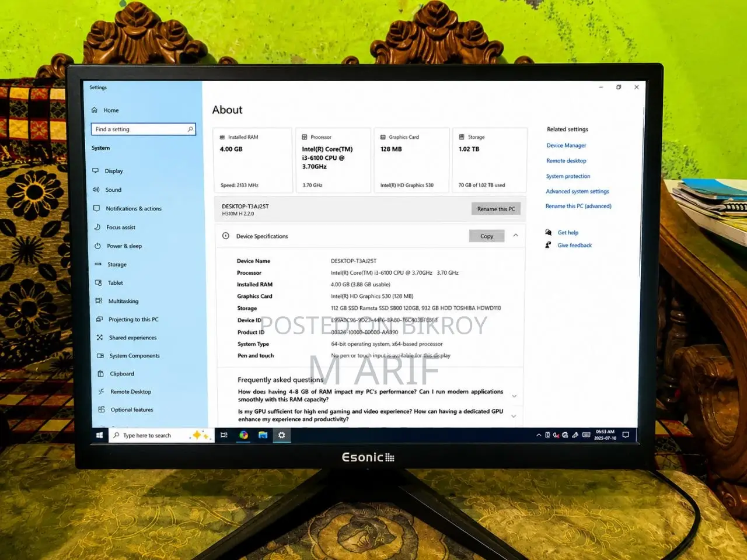This screenshot has height=560, width=747.
Task: Click the Product ID value text
Action: tap(364, 332)
